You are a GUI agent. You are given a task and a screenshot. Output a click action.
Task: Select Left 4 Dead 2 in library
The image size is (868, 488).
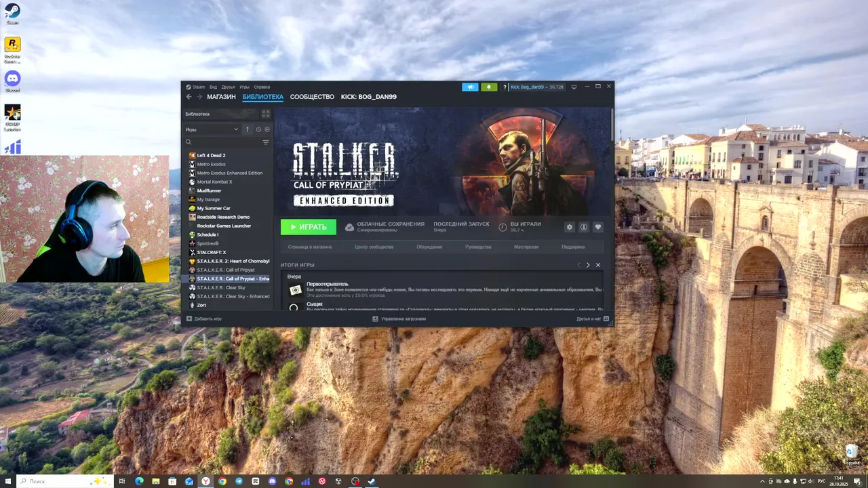229,155
